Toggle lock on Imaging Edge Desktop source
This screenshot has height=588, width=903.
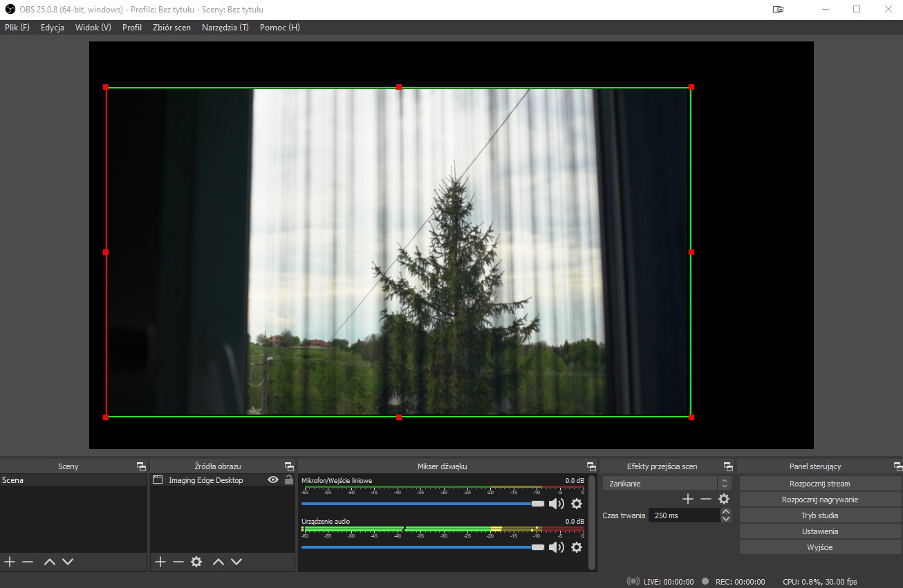pyautogui.click(x=289, y=480)
